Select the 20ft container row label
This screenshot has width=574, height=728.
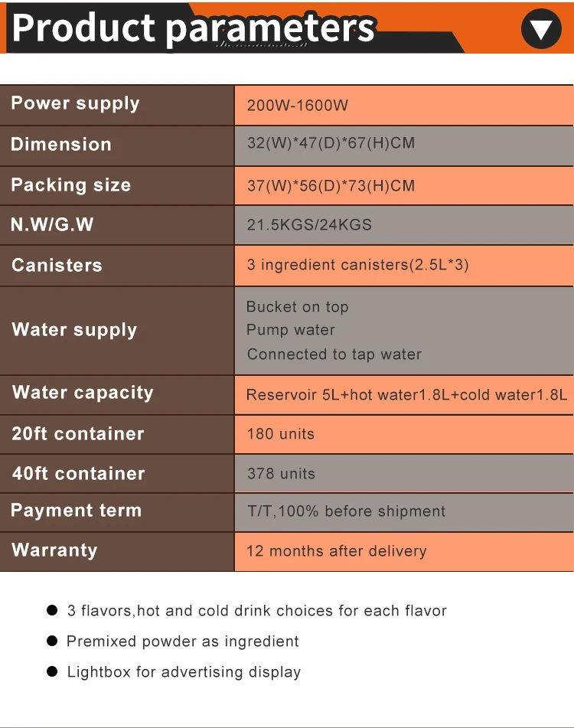click(x=78, y=433)
